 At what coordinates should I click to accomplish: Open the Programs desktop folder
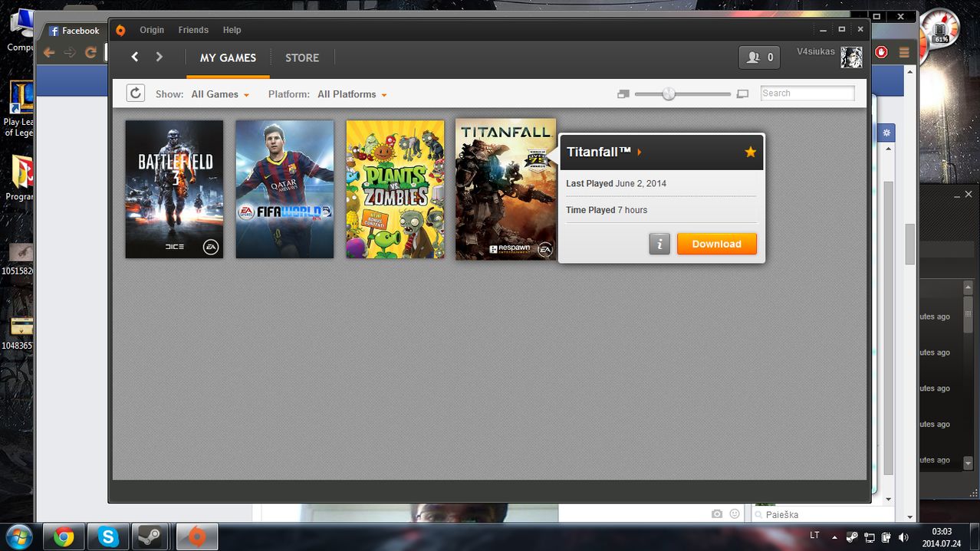[21, 178]
